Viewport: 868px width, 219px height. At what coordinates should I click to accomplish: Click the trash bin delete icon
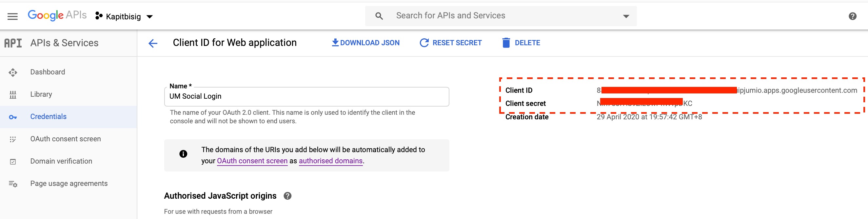click(x=506, y=43)
